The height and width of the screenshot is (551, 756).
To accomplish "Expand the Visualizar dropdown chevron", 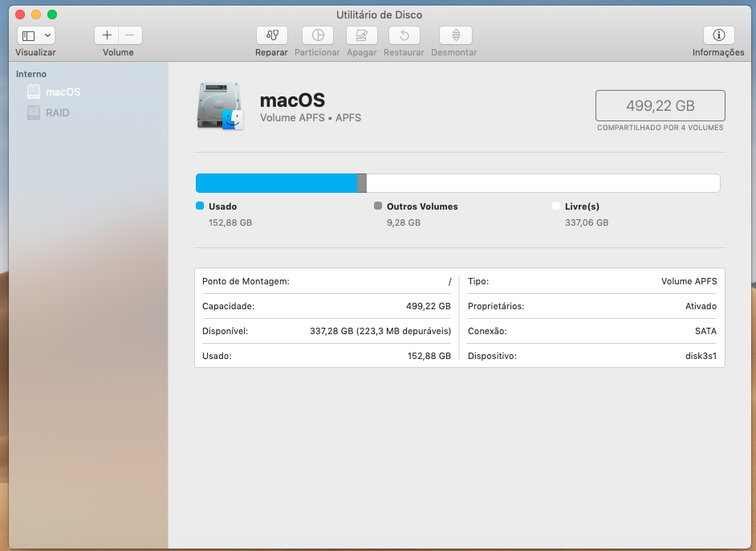I will pyautogui.click(x=47, y=35).
